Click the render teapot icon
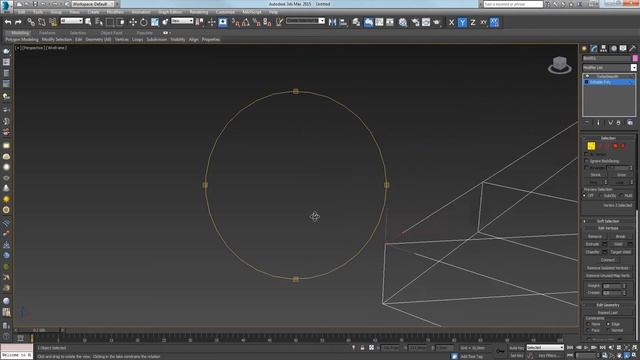The image size is (640, 360). click(x=436, y=22)
